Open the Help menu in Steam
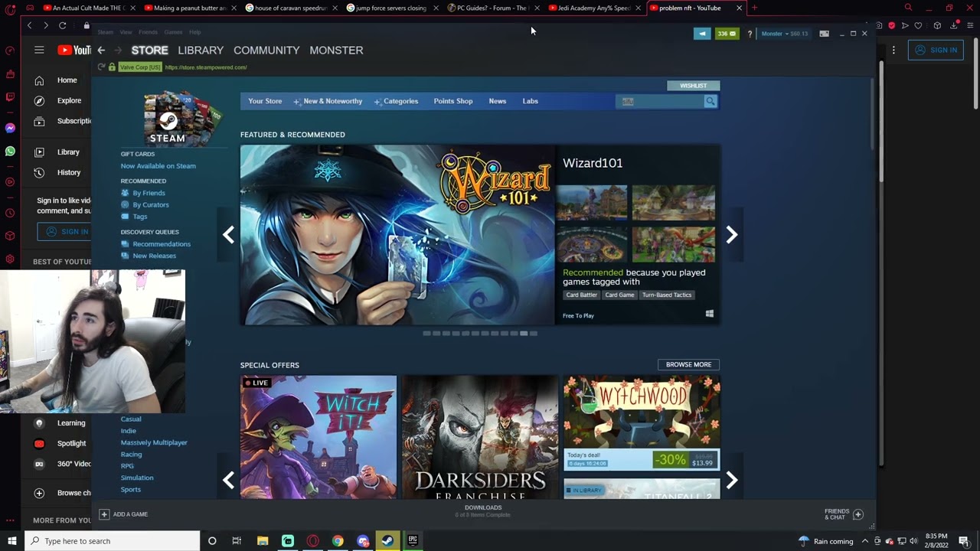Screen dimensions: 980x551 pos(194,32)
